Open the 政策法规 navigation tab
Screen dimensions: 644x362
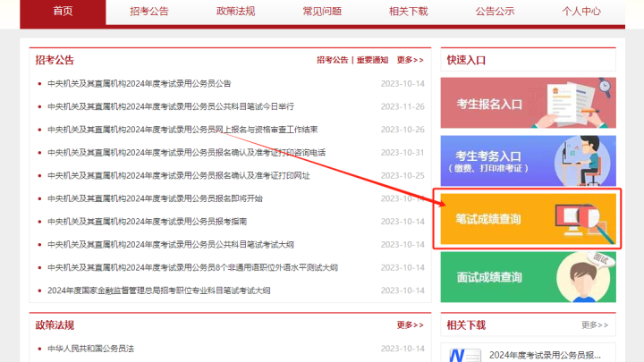click(236, 12)
